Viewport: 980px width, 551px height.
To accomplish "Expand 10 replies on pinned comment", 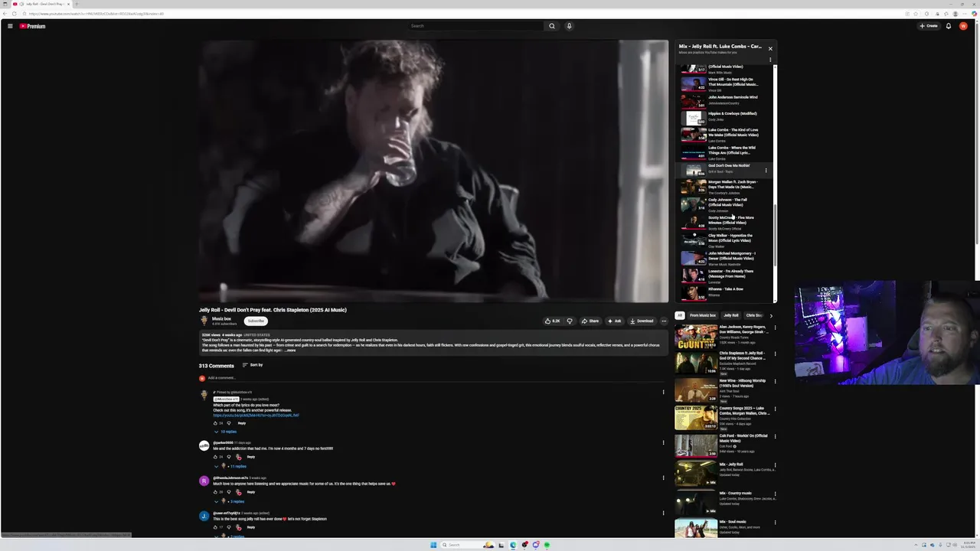I will pyautogui.click(x=225, y=432).
